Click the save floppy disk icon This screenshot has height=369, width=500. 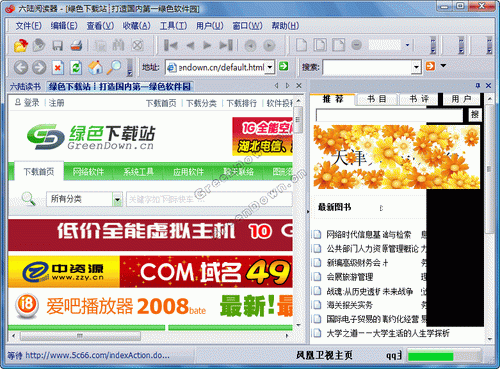tap(58, 45)
